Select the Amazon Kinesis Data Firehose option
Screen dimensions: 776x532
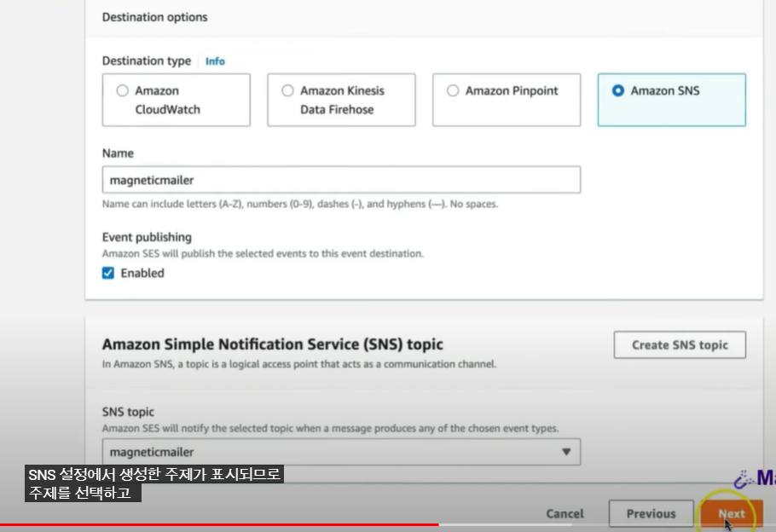(341, 100)
